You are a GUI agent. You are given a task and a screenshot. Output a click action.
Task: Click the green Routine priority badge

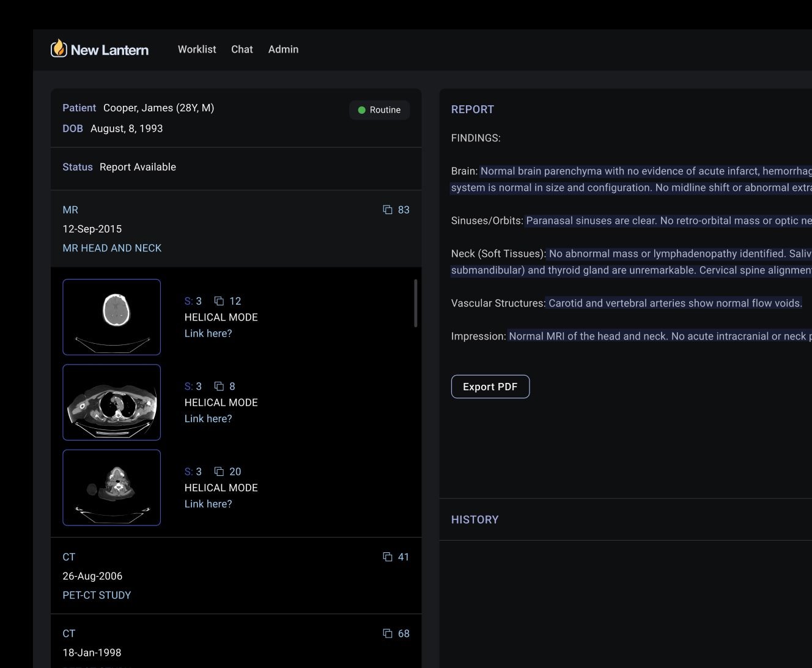click(x=379, y=110)
